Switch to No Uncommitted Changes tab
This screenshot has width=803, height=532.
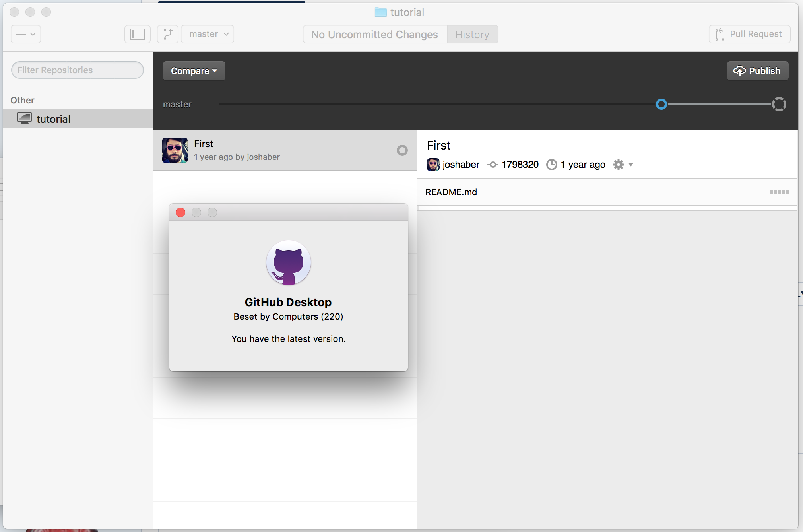(375, 35)
